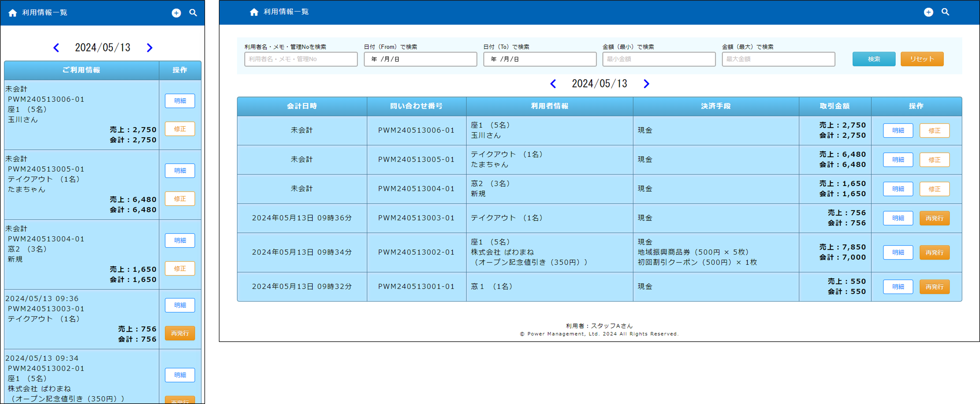Open 明細 for PWM240513006-01 in desktop table

pos(898,131)
